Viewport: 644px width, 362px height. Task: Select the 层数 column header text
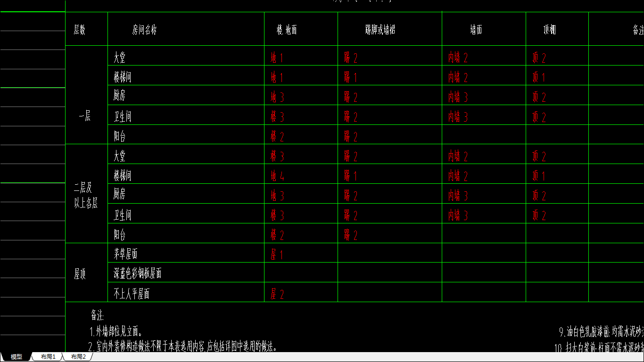80,31
